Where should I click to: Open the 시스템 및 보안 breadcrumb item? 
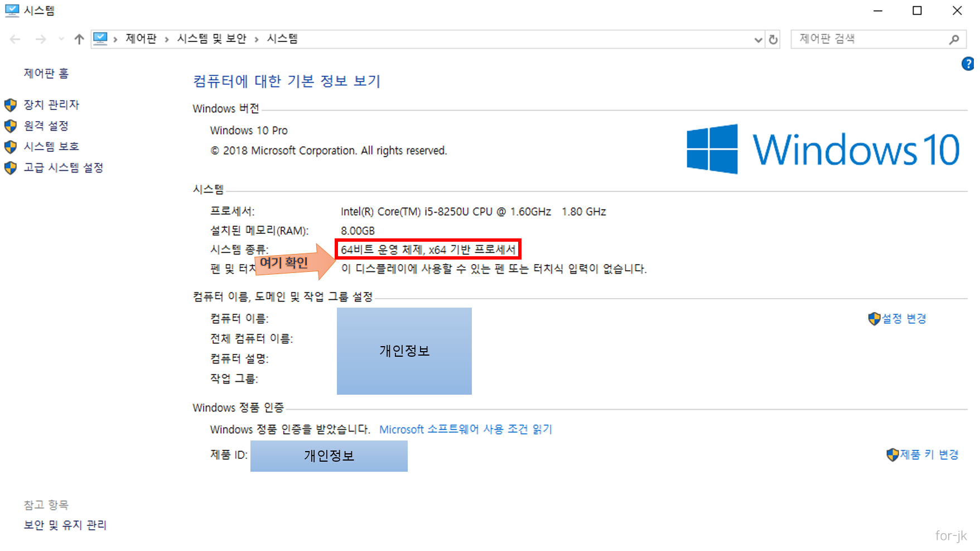211,39
